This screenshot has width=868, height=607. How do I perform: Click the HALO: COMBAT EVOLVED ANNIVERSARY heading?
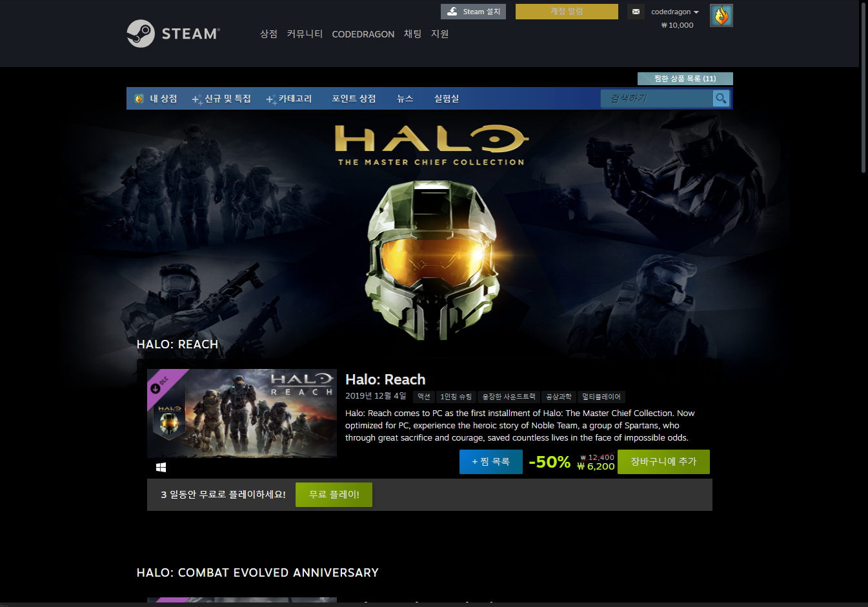click(x=257, y=573)
